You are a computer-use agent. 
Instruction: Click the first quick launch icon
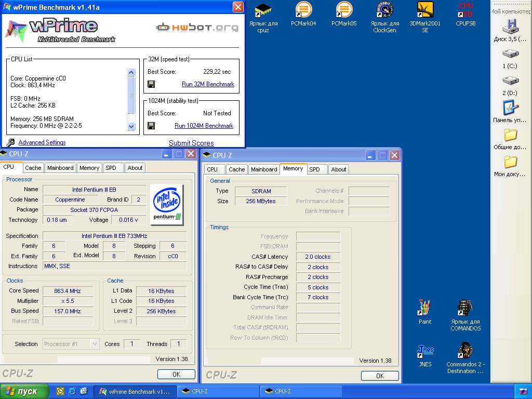tap(60, 391)
